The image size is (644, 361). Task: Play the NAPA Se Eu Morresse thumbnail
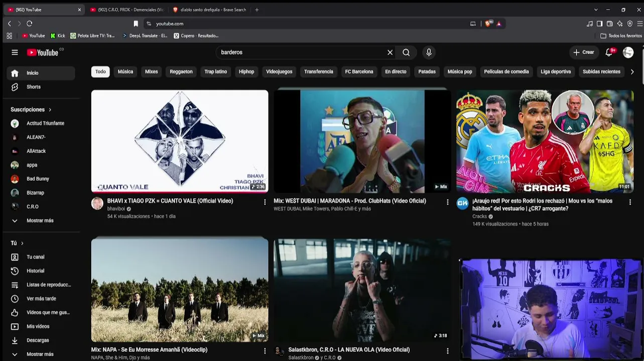point(180,290)
